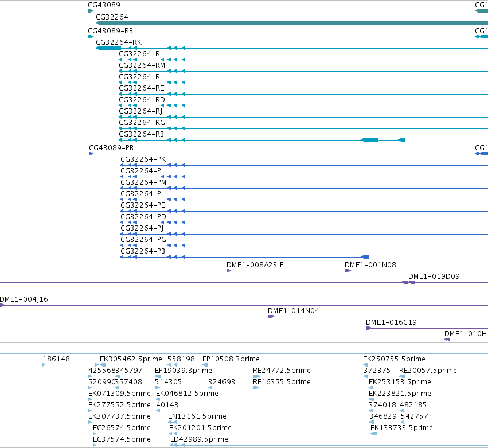Select EST 514305

pos(169,382)
